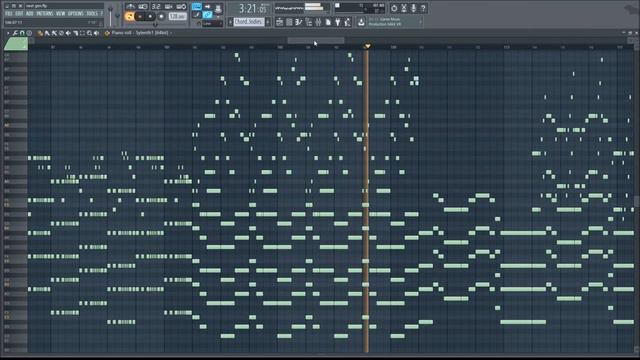Stop playback with the stop button

point(150,16)
